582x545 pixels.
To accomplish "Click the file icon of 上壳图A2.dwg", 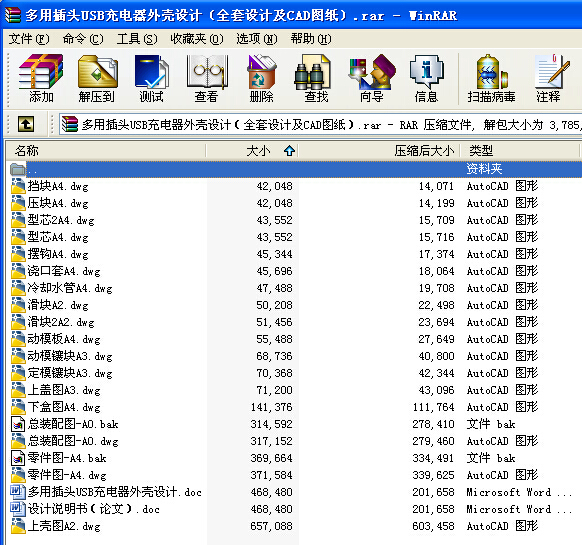I will (18, 526).
